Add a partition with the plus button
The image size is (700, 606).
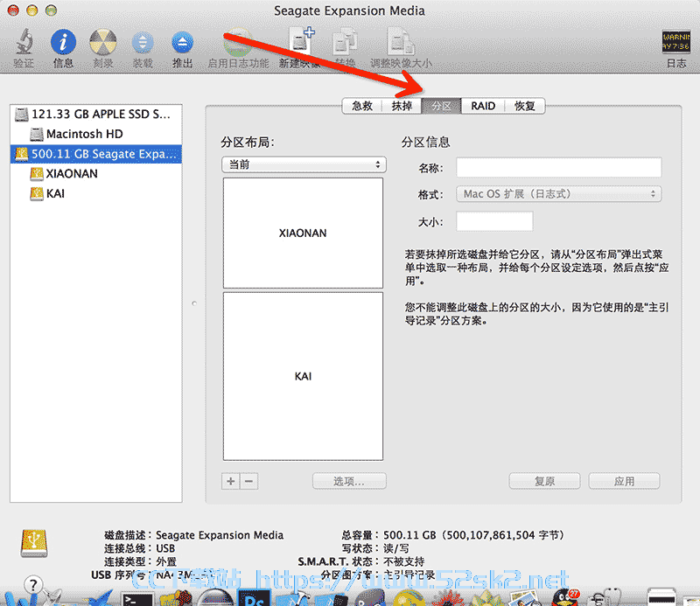[231, 481]
